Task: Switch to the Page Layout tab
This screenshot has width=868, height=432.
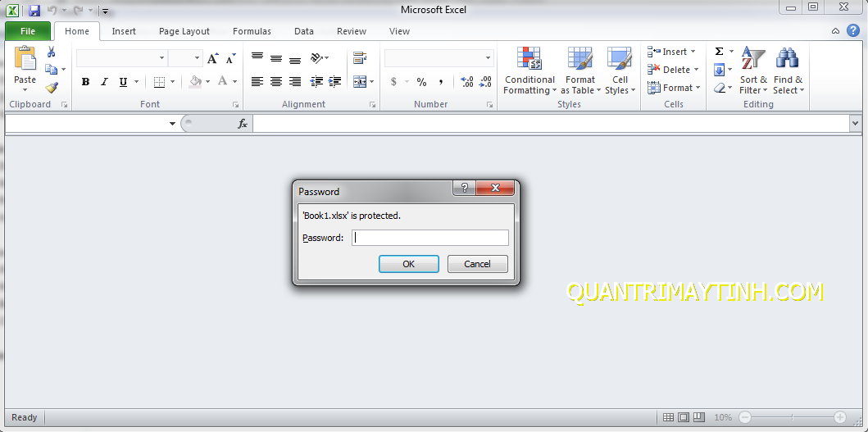Action: (x=184, y=32)
